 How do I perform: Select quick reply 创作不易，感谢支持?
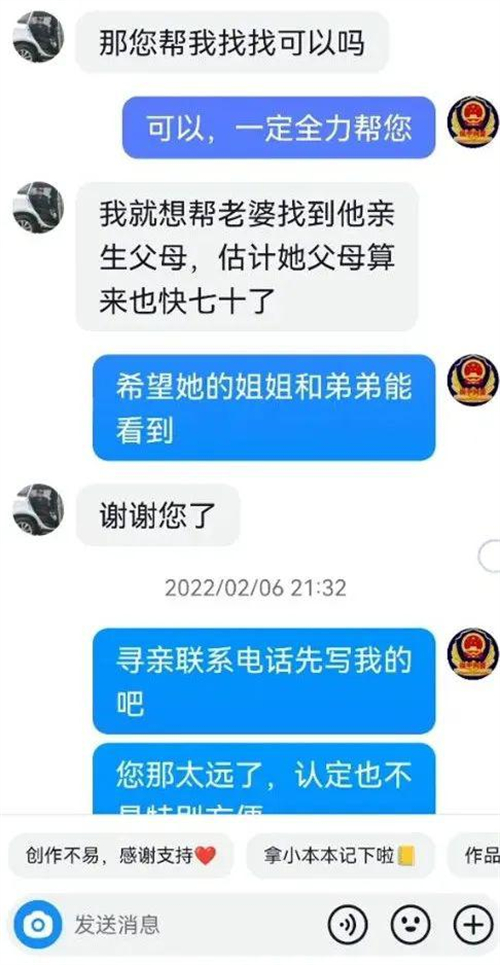[x=121, y=855]
